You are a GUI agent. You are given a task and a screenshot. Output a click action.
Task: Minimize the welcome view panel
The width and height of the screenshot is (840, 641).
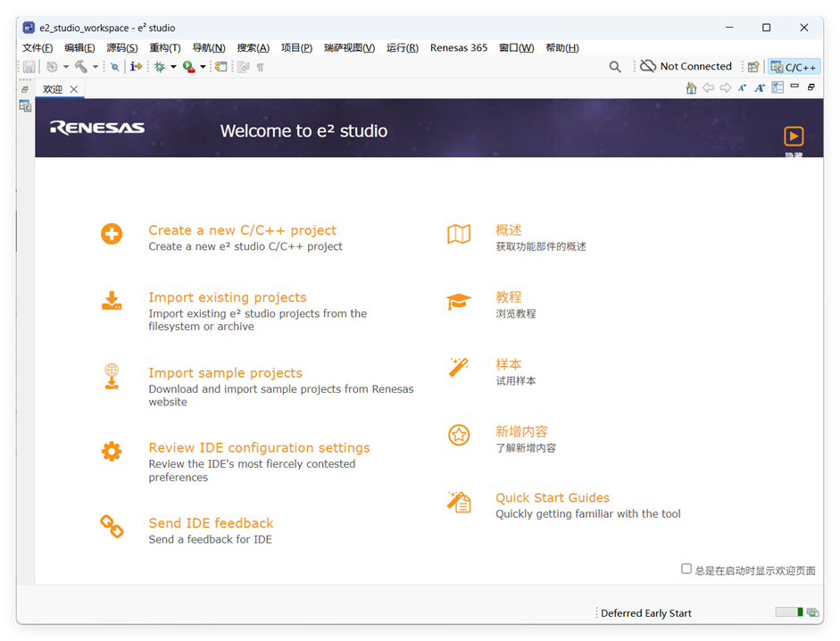coord(794,86)
